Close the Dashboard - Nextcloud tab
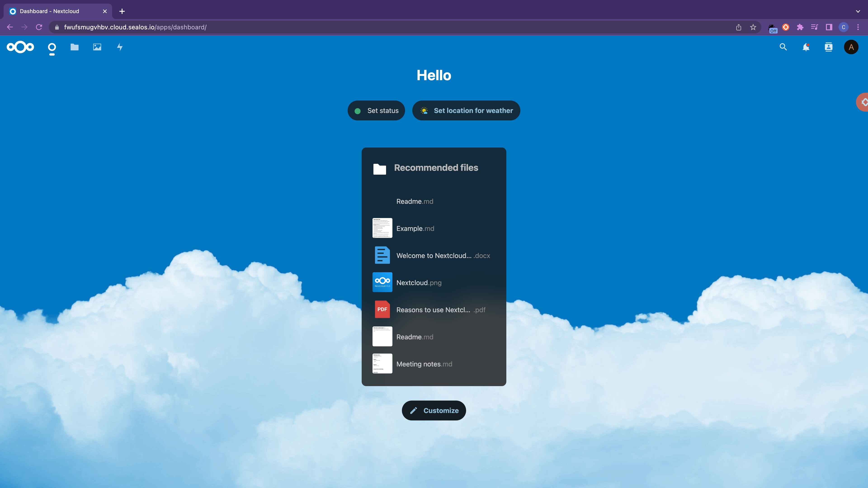Image resolution: width=868 pixels, height=488 pixels. click(105, 11)
